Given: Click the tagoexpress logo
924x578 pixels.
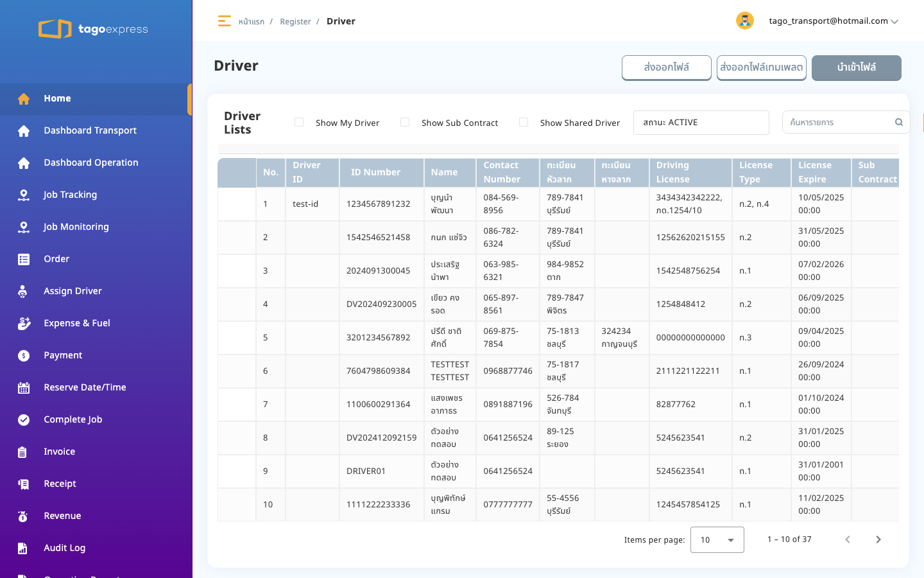Looking at the screenshot, I should (93, 29).
